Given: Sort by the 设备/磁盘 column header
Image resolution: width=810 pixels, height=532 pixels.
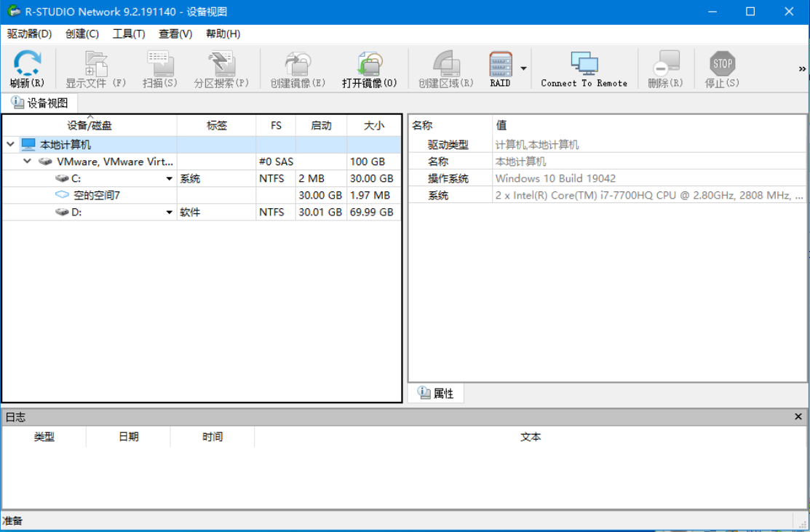Looking at the screenshot, I should [90, 125].
